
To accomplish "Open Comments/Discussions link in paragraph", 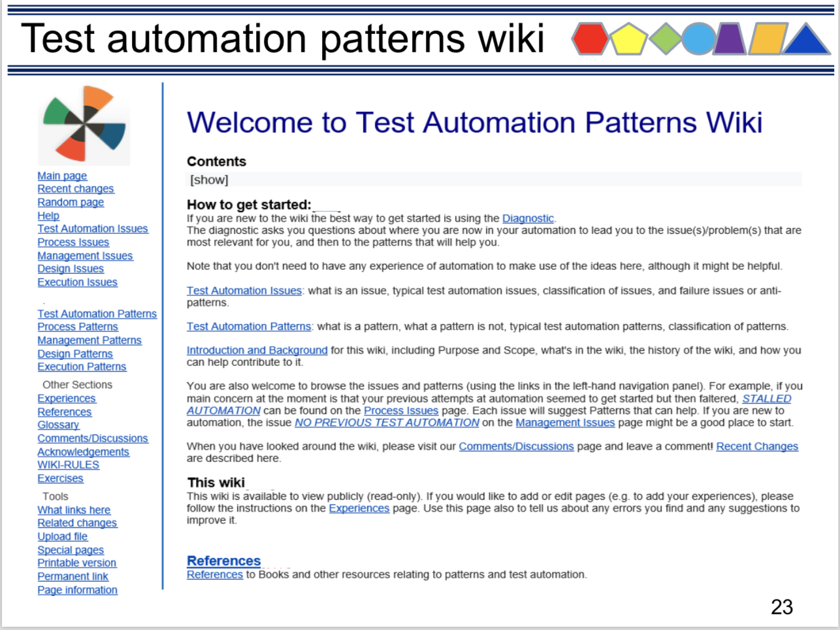I will [x=516, y=446].
